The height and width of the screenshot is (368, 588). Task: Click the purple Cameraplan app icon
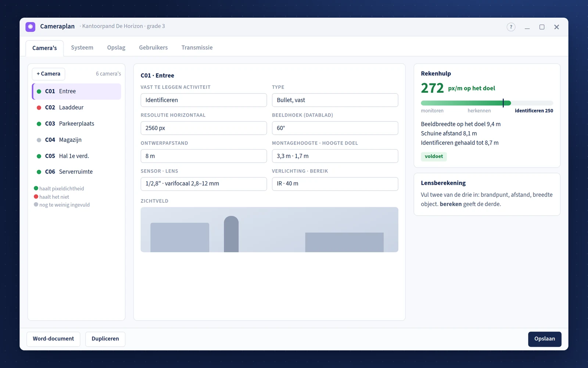(x=31, y=26)
